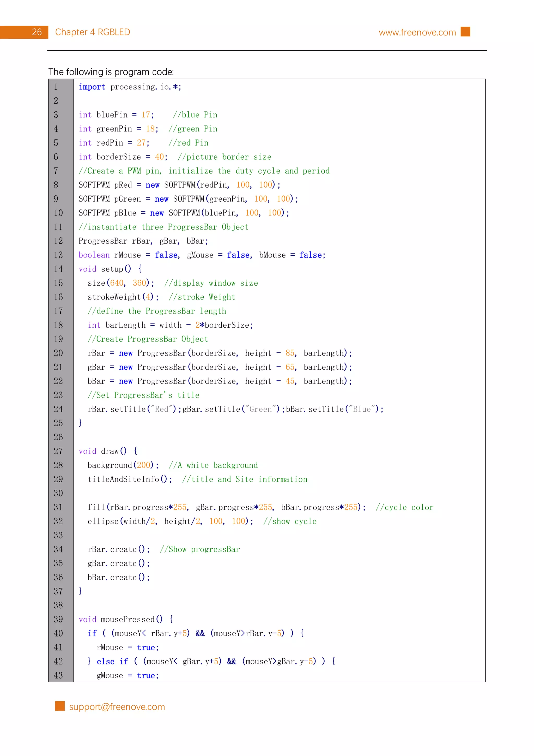The height and width of the screenshot is (756, 534).
Task: Open the www.freenove.com header link
Action: (x=417, y=32)
